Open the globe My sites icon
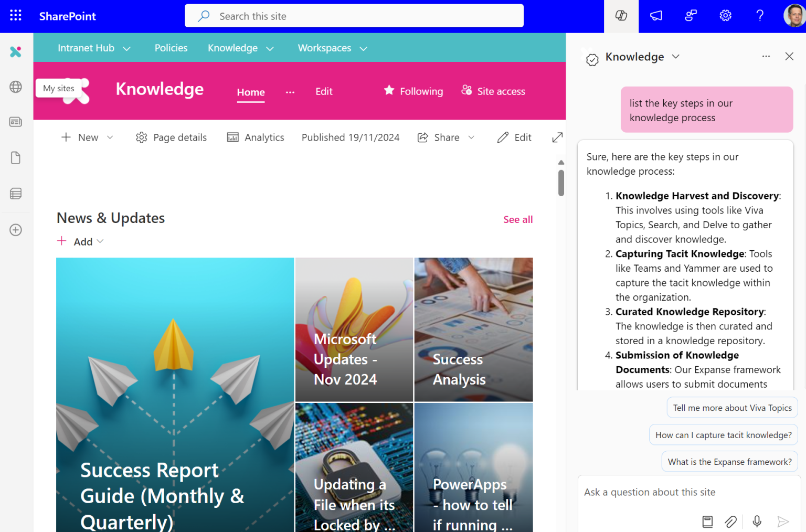806x532 pixels. [x=16, y=87]
